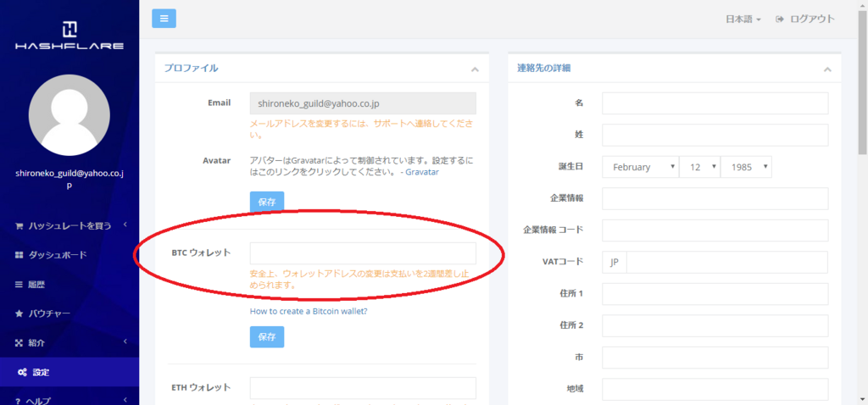Open ヘルプ sidebar menu
The image size is (868, 405).
70,398
